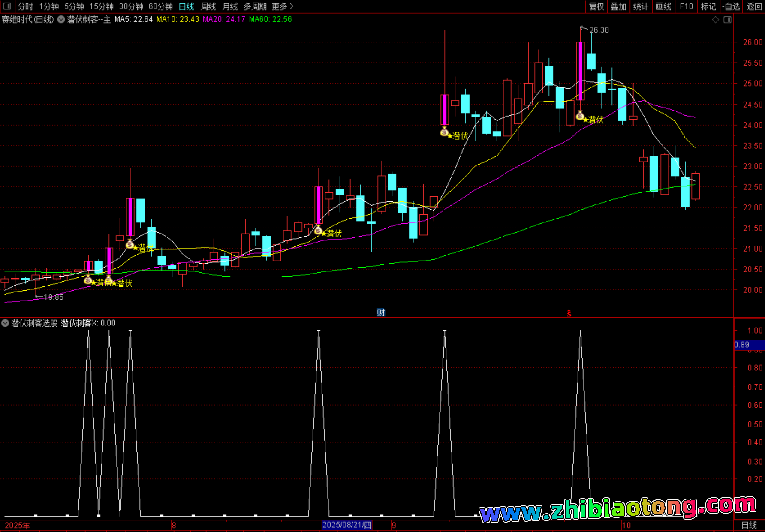Click the magenta MA20 legend label
The width and height of the screenshot is (765, 532).
(224, 19)
